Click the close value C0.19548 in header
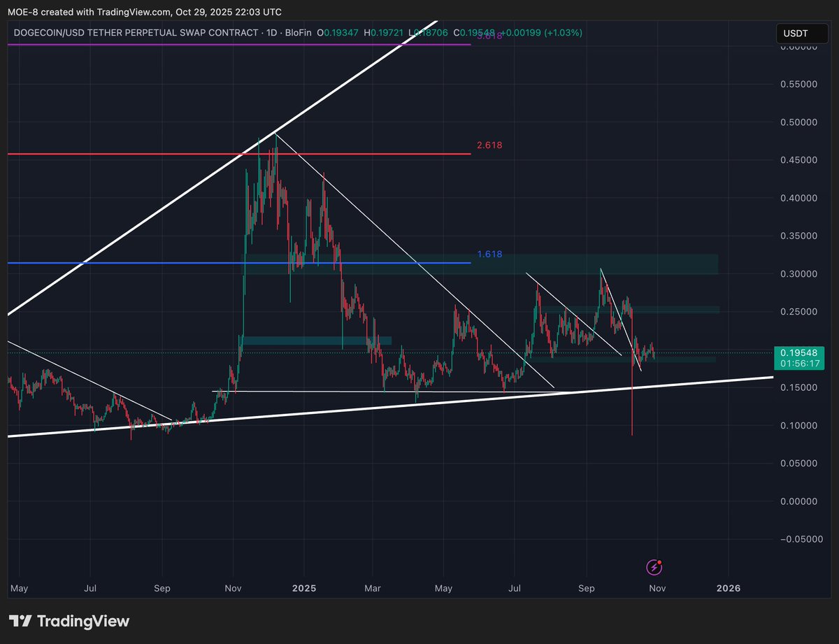839x644 pixels. click(x=475, y=33)
